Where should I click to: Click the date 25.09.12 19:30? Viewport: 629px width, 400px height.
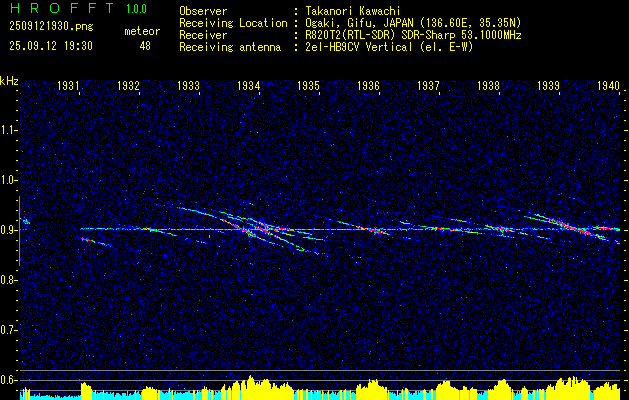[x=51, y=46]
